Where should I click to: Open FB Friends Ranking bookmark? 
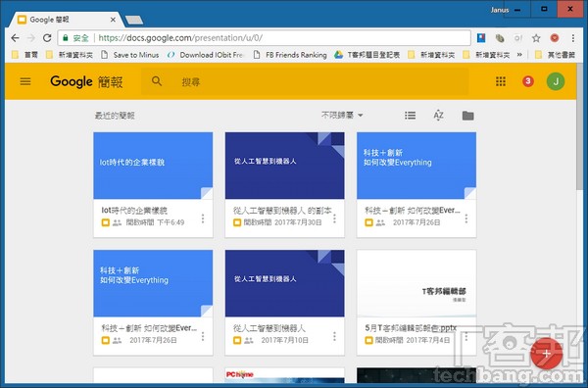tap(290, 55)
